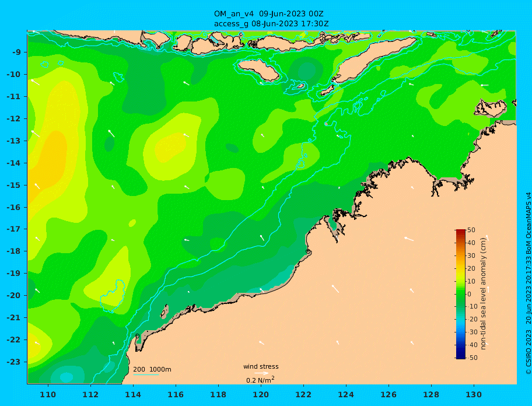Click latitude axis label -23
532x406 pixels.
[x=14, y=362]
